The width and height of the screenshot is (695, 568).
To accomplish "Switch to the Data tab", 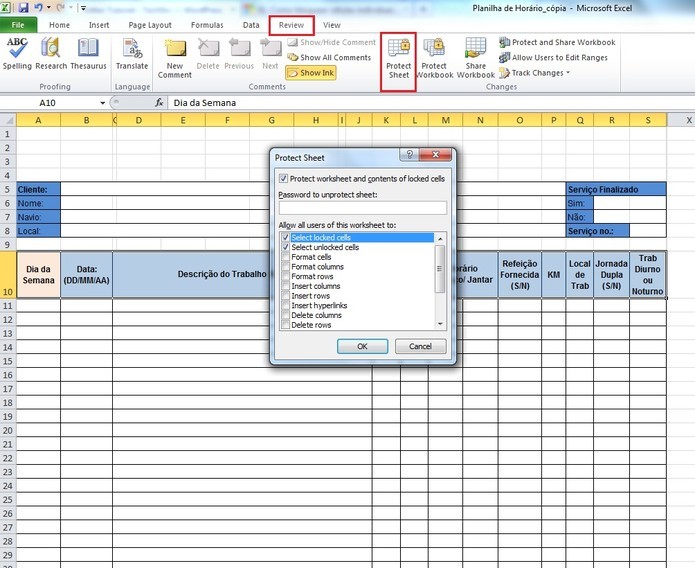I will (251, 25).
